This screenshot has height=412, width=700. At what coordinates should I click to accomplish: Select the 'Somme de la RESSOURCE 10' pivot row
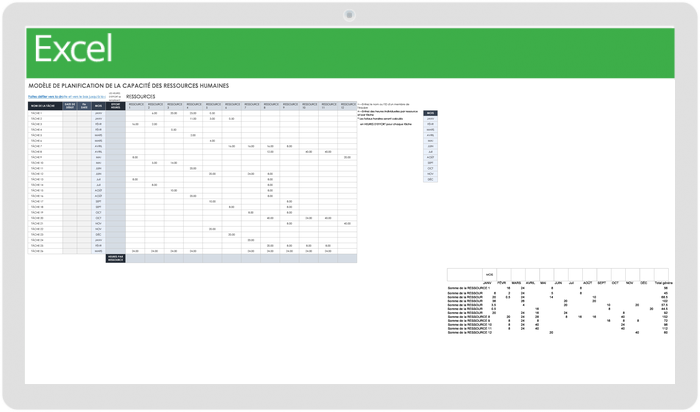[558, 325]
